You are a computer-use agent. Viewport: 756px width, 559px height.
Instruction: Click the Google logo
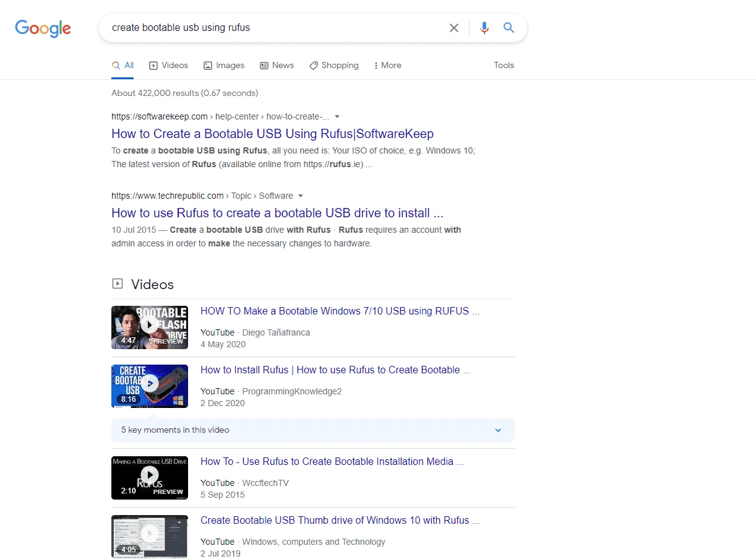coord(43,28)
